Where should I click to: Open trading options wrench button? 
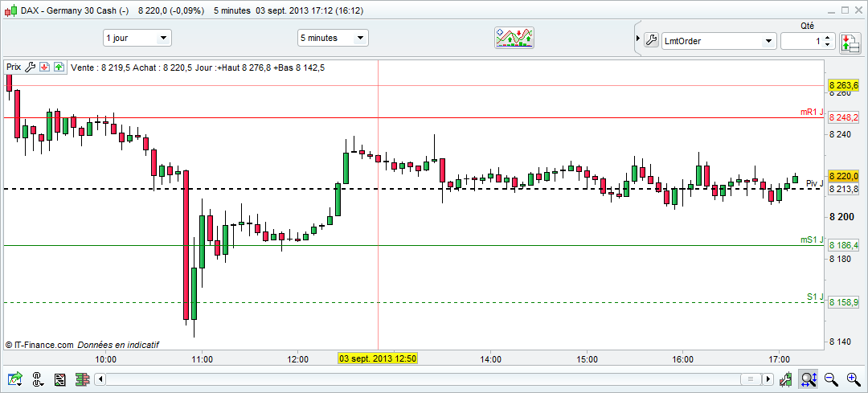point(651,40)
